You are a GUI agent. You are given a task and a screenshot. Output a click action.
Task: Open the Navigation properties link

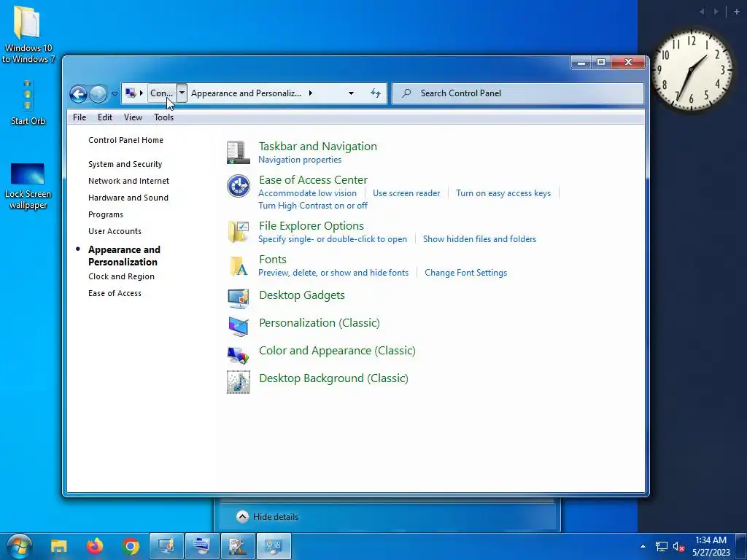300,160
